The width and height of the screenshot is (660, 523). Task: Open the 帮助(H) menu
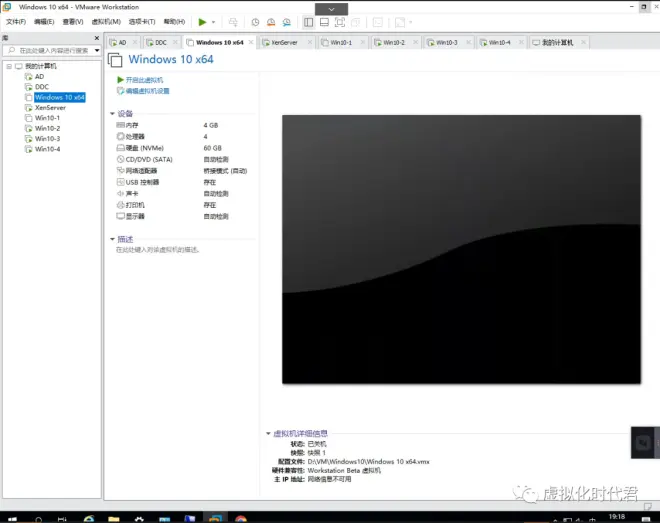174,21
